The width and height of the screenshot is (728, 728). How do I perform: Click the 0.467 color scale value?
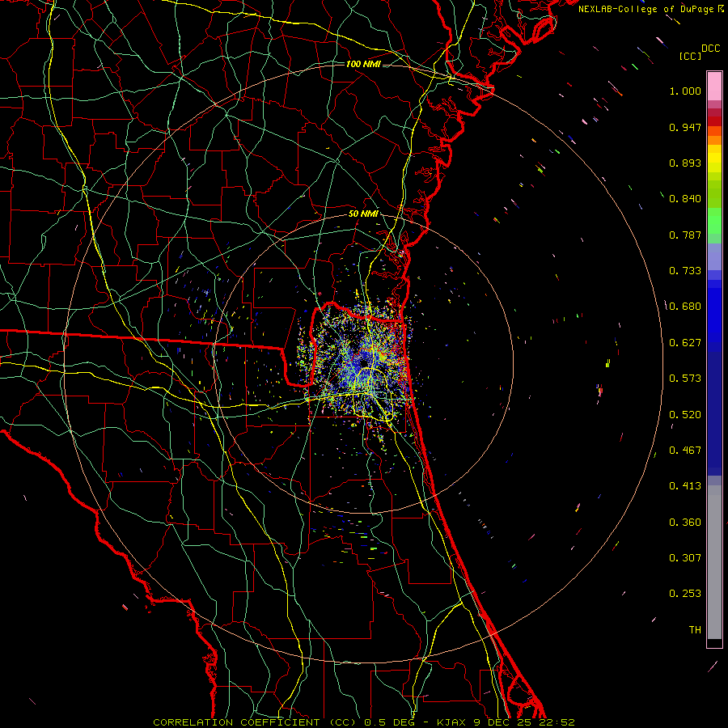point(685,451)
